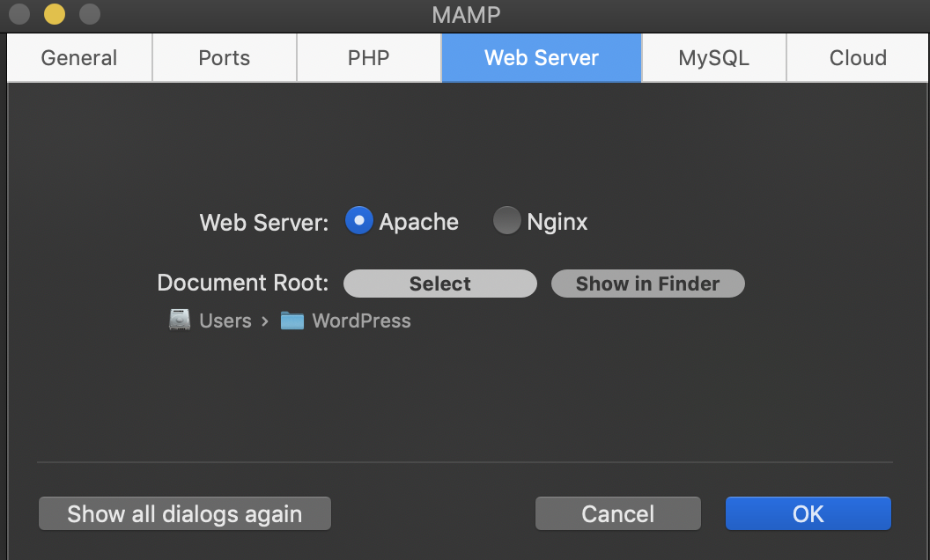This screenshot has width=930, height=560.
Task: Switch to the General tab
Action: click(x=79, y=58)
